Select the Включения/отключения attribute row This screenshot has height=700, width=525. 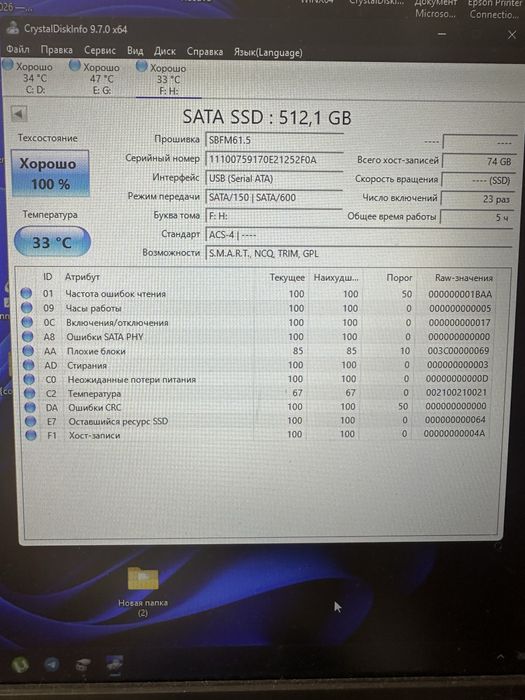click(256, 322)
